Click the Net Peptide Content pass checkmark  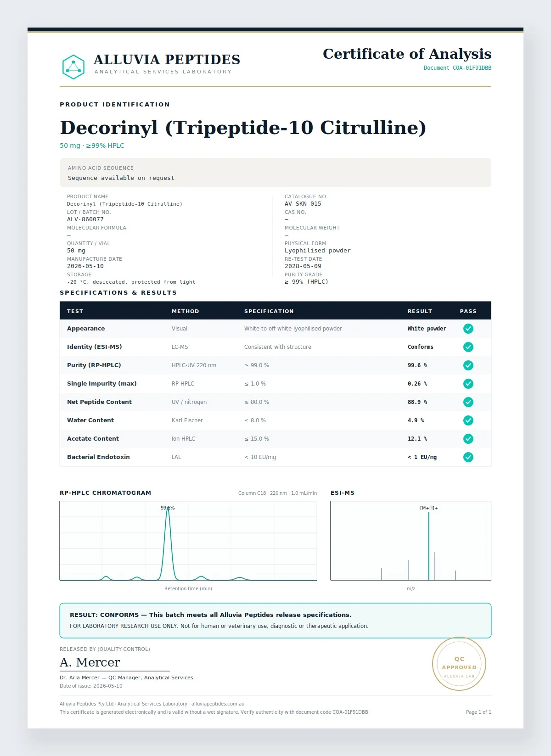pyautogui.click(x=468, y=402)
